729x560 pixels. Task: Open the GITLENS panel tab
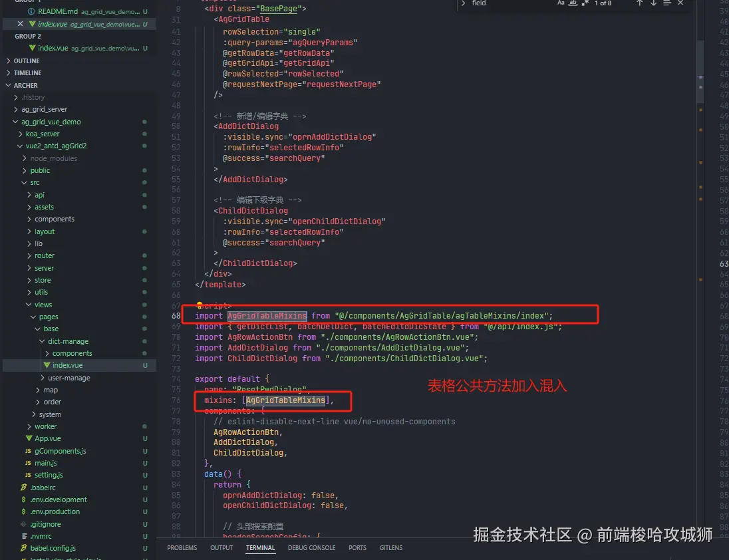coord(391,548)
